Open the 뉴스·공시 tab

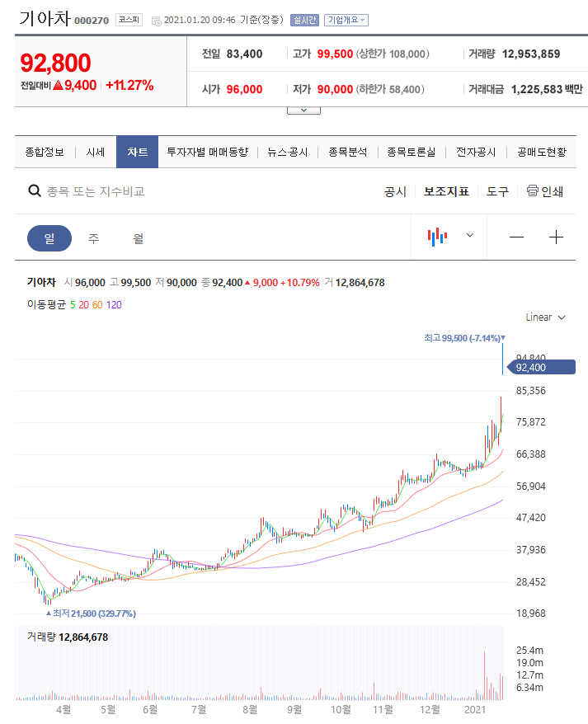287,152
